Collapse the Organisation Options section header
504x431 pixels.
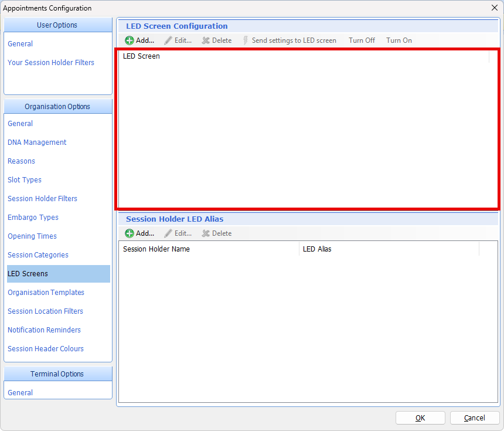click(57, 107)
